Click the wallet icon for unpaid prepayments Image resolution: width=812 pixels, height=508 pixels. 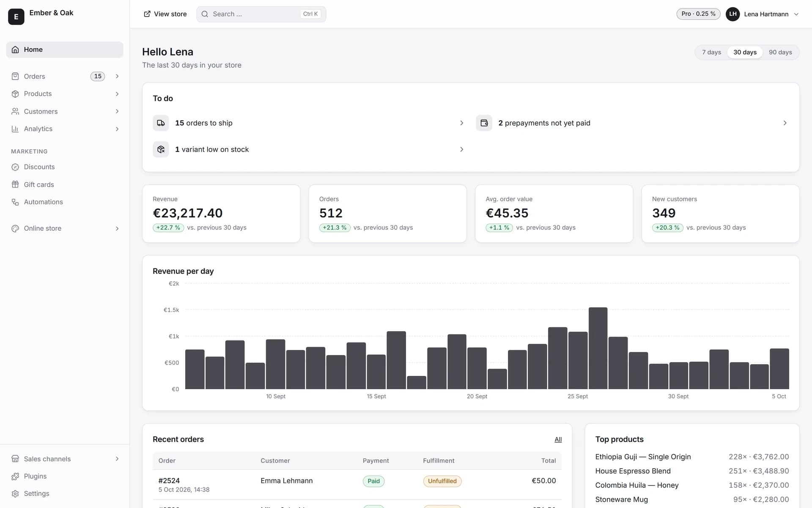(x=484, y=123)
